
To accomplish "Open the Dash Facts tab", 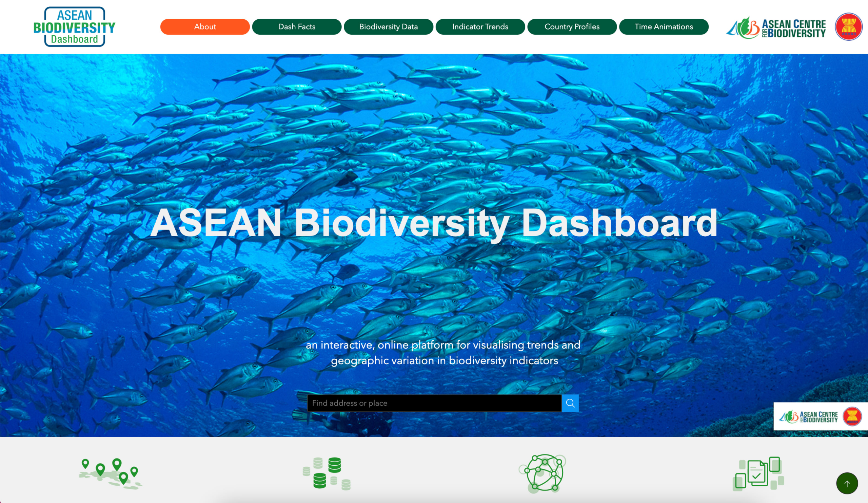I will click(297, 26).
